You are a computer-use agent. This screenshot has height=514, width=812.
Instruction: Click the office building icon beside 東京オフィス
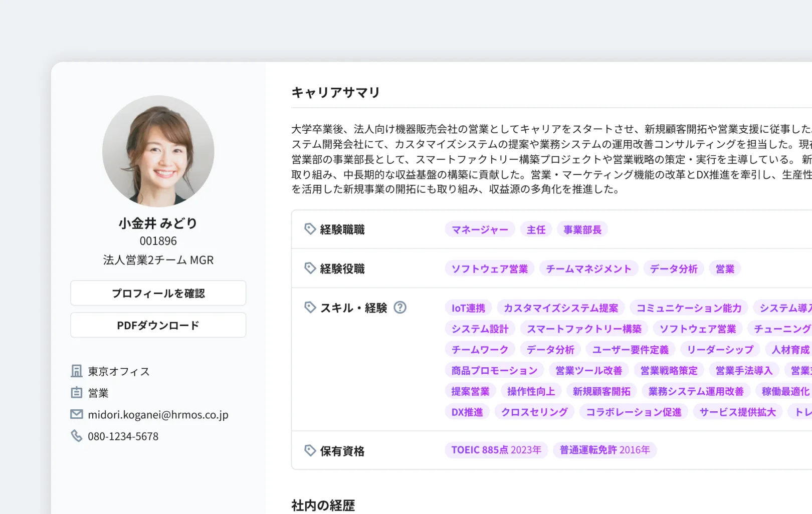coord(76,371)
